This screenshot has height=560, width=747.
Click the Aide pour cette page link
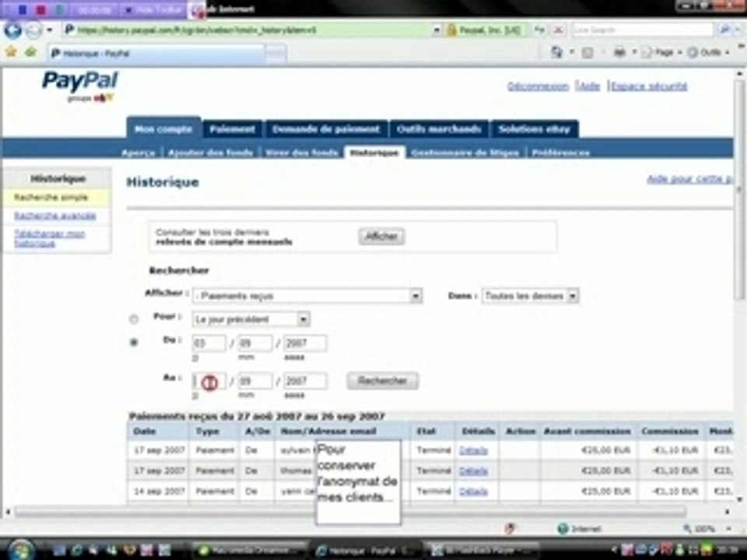click(690, 179)
